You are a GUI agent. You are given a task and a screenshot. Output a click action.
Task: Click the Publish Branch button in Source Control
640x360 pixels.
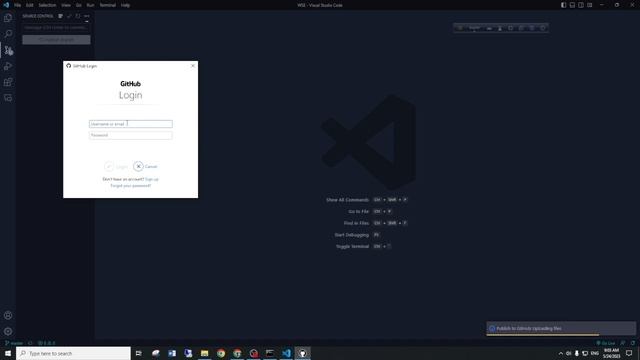coord(56,40)
